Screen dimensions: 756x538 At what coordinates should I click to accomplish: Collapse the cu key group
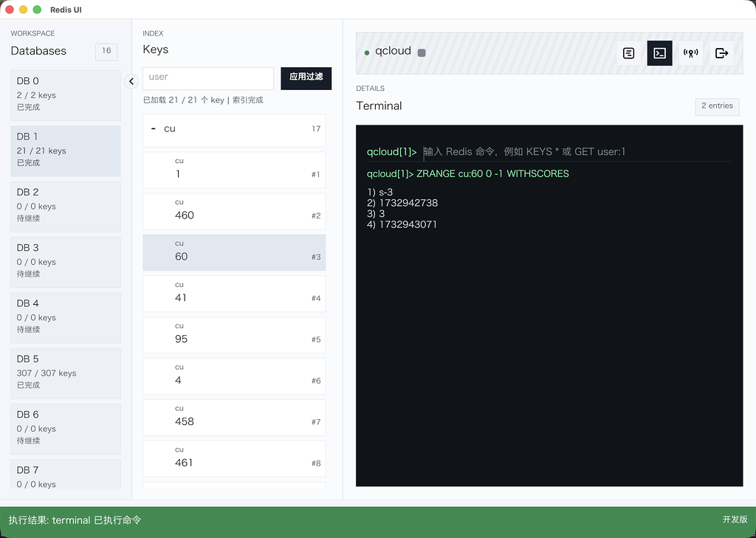(x=154, y=129)
